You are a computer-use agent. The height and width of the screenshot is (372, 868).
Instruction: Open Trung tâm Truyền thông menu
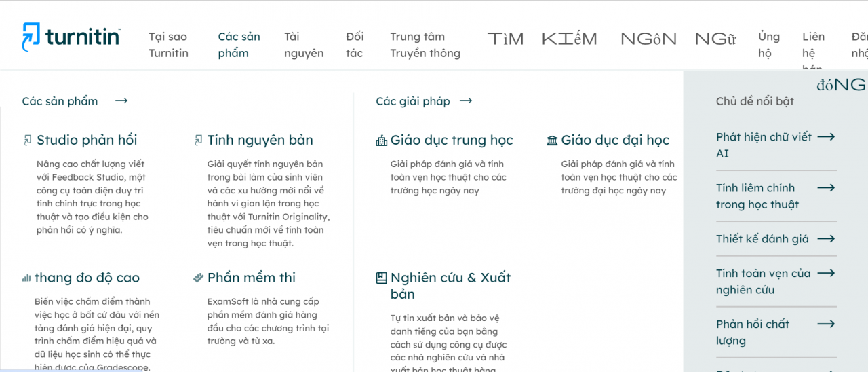click(425, 45)
